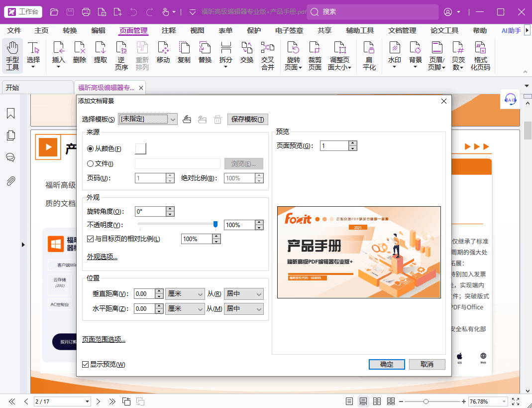Click the search (搜索) box in title bar
The width and height of the screenshot is (532, 408).
pos(373,12)
